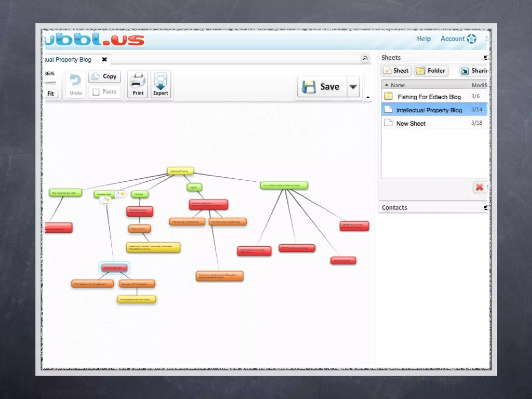
Task: Select New Sheet in the sheets list
Action: 411,123
